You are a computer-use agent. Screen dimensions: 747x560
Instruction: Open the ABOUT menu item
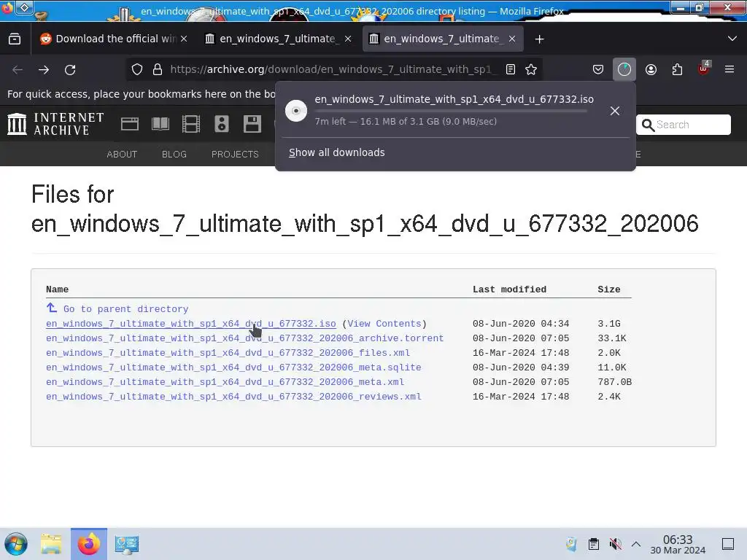pos(122,155)
